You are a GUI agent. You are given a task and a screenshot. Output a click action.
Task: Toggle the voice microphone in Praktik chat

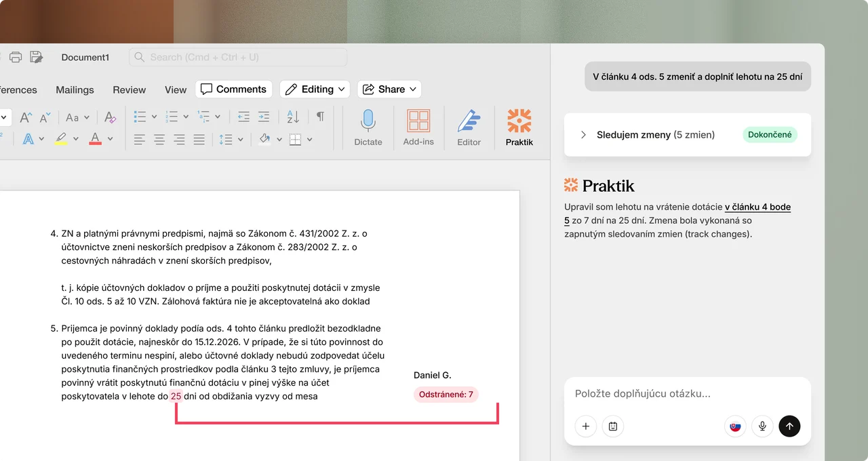[x=762, y=426]
